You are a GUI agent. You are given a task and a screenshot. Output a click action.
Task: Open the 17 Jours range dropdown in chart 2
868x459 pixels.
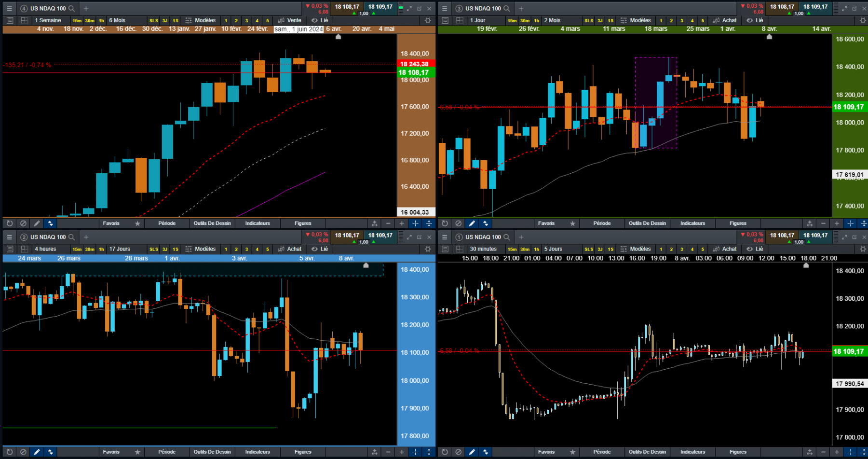tap(125, 249)
